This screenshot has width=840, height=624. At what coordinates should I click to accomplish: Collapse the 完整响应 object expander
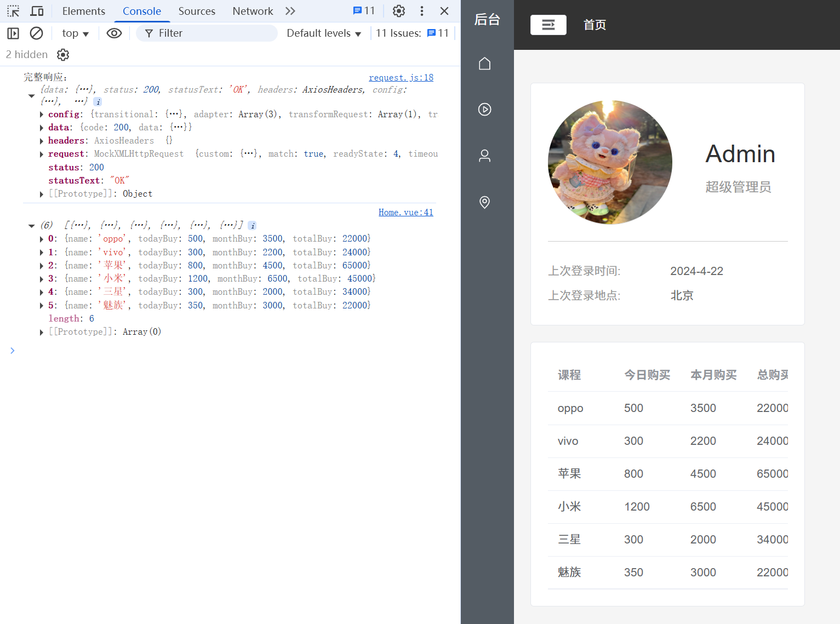pos(31,94)
